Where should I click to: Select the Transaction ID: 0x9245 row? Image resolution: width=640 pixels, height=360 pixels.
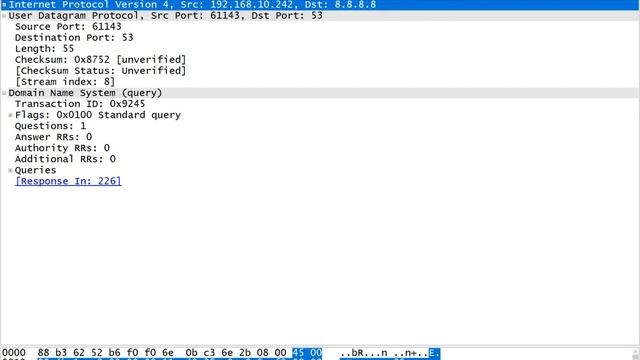[320, 104]
